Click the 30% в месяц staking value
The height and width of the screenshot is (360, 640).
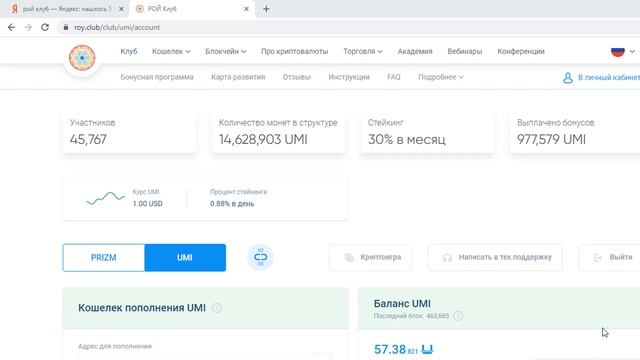point(407,140)
